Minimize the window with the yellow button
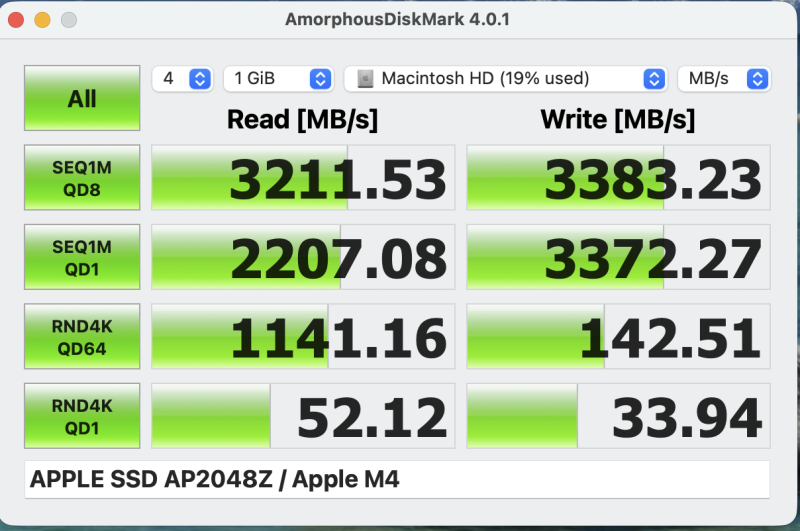800x531 pixels. pyautogui.click(x=42, y=20)
